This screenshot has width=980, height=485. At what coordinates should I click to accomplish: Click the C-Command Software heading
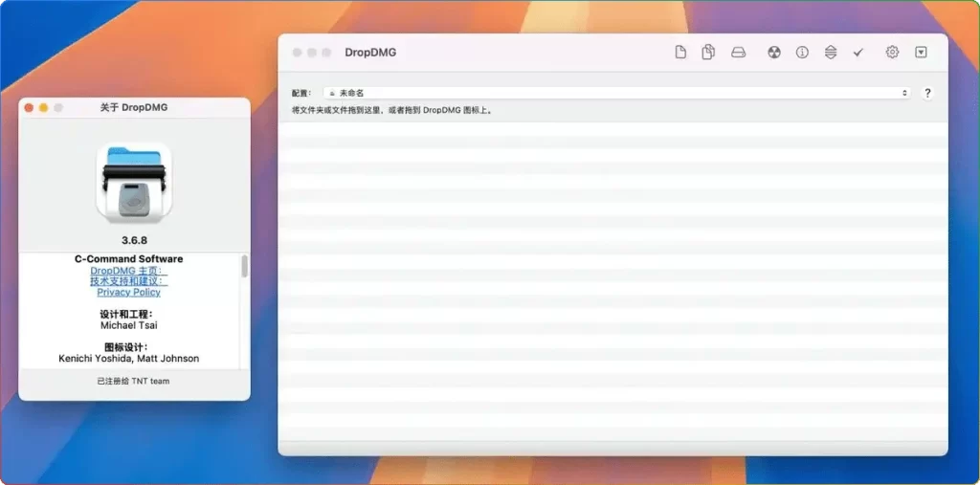click(129, 258)
